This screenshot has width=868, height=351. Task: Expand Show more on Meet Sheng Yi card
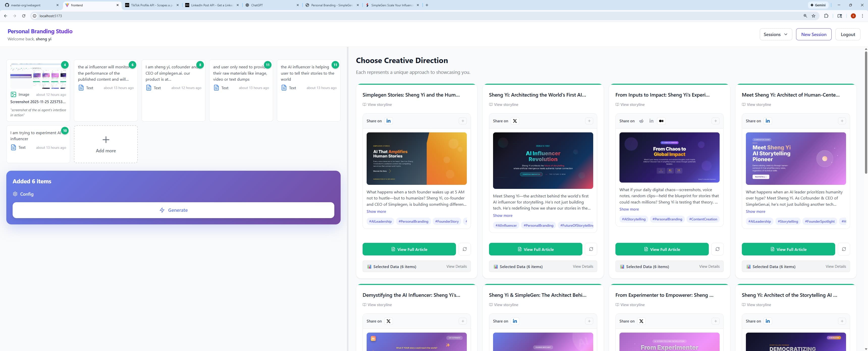pos(755,212)
